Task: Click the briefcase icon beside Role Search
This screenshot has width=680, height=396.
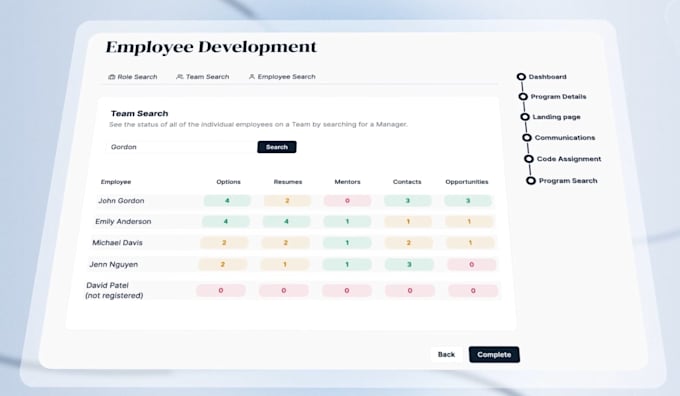Action: click(111, 77)
